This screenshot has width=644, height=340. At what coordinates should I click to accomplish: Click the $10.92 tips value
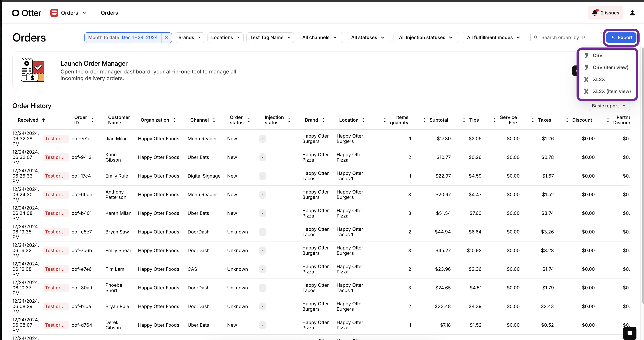pos(474,251)
